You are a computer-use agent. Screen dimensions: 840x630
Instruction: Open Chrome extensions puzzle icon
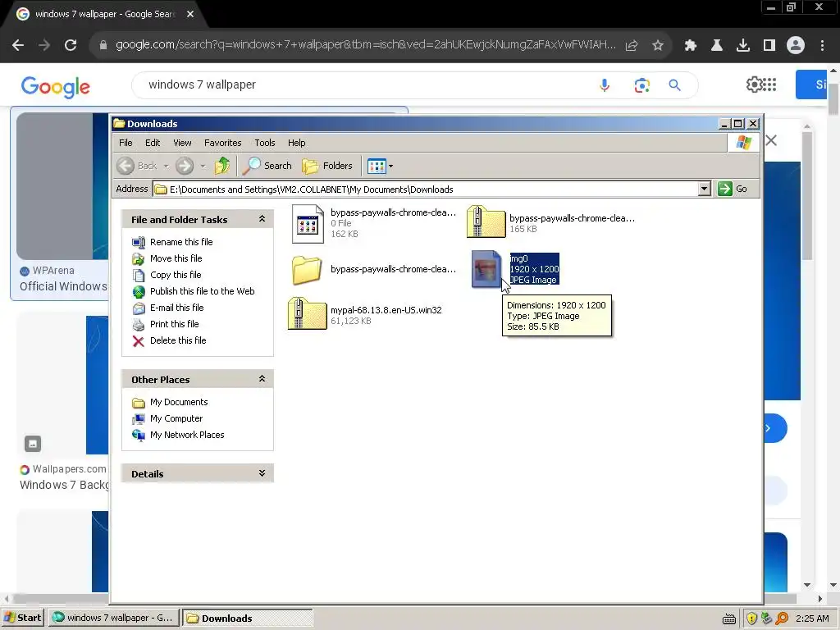(690, 46)
